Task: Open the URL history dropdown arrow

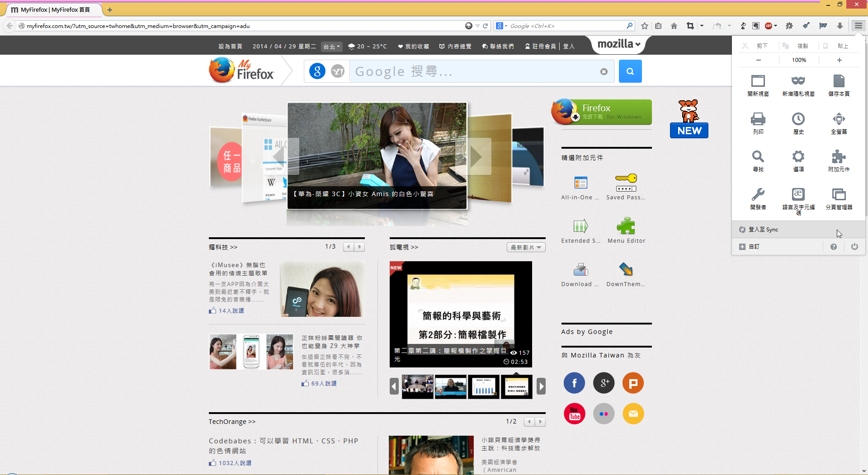Action: click(477, 26)
